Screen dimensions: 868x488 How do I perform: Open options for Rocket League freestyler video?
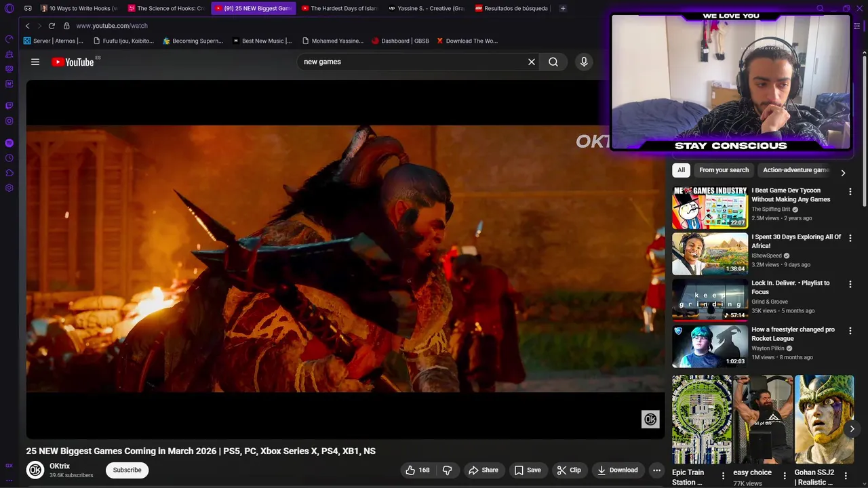click(850, 331)
